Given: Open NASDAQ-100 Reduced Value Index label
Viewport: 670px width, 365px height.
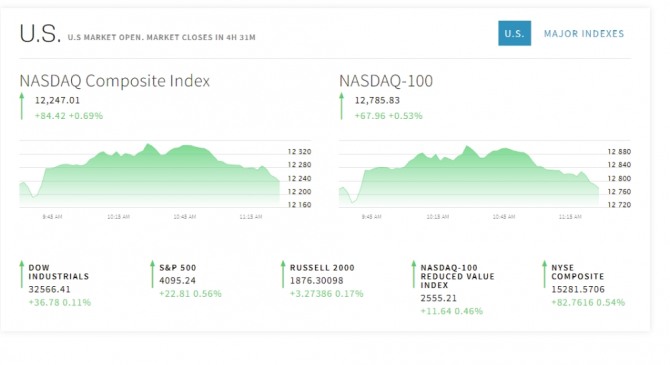Looking at the screenshot, I should [457, 276].
